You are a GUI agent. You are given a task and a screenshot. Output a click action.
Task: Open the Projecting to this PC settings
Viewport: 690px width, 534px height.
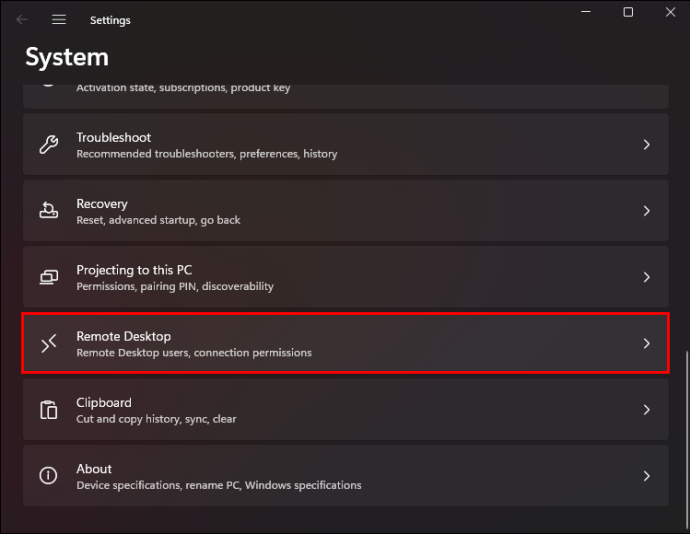tap(346, 277)
